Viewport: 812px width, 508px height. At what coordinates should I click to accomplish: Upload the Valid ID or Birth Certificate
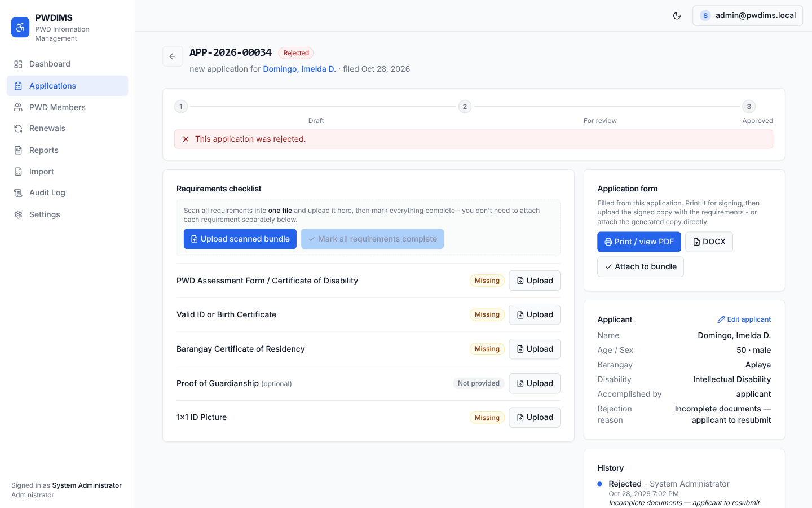(535, 314)
